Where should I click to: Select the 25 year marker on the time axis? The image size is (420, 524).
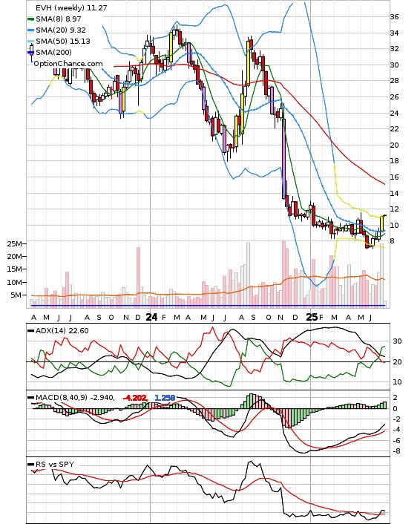(312, 317)
